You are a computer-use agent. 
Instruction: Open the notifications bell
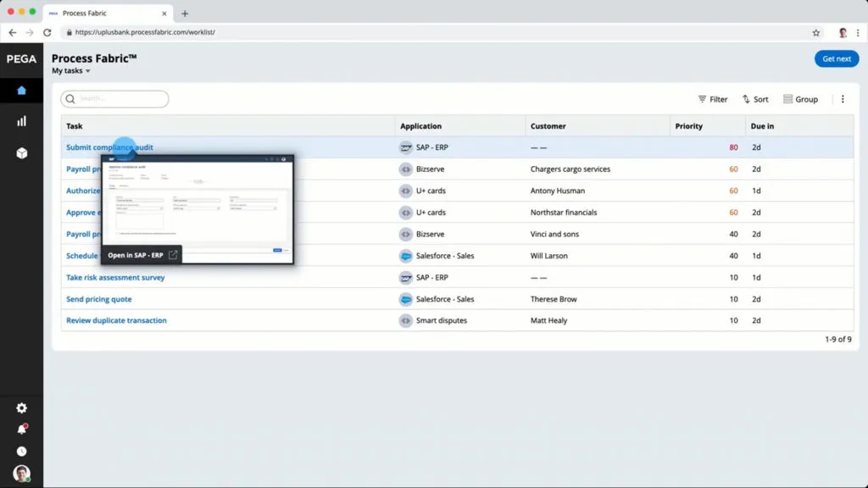[21, 430]
